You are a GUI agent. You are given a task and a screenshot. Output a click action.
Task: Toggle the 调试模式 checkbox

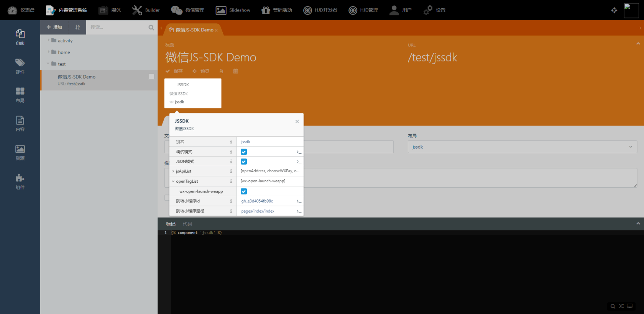[x=244, y=152]
